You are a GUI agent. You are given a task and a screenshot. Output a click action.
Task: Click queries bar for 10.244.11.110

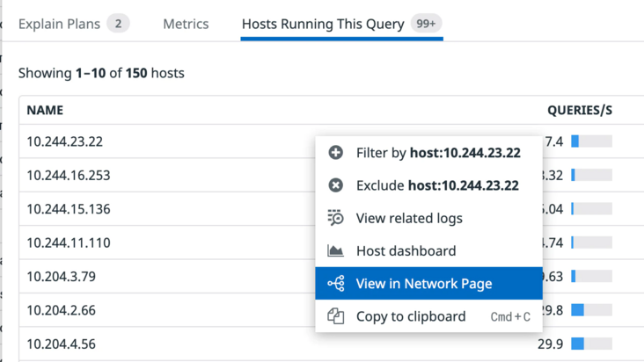coord(591,243)
